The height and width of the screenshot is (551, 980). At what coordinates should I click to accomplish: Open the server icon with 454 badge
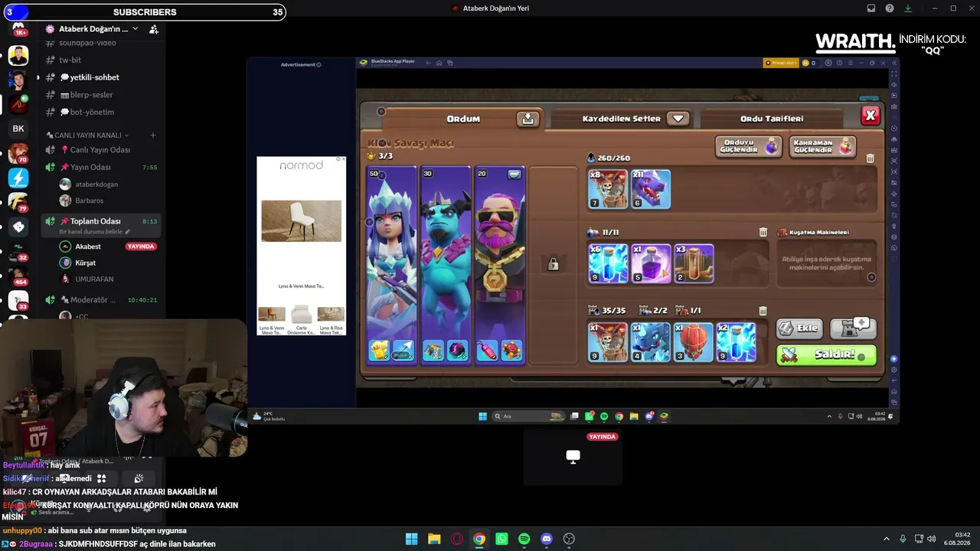click(18, 275)
